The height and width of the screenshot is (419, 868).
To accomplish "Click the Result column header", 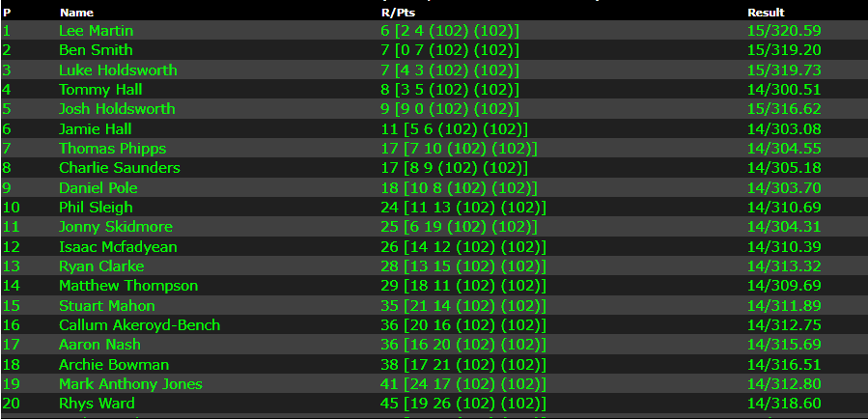I will click(x=766, y=13).
